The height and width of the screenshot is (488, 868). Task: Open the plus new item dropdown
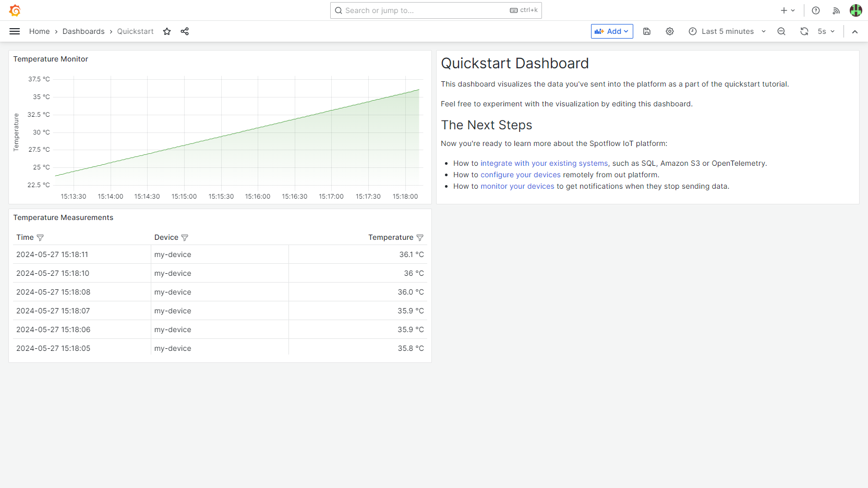[x=788, y=10]
